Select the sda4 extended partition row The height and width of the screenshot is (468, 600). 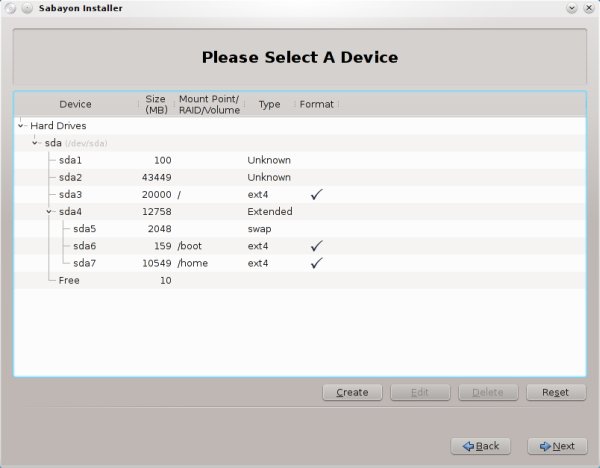tap(300, 211)
